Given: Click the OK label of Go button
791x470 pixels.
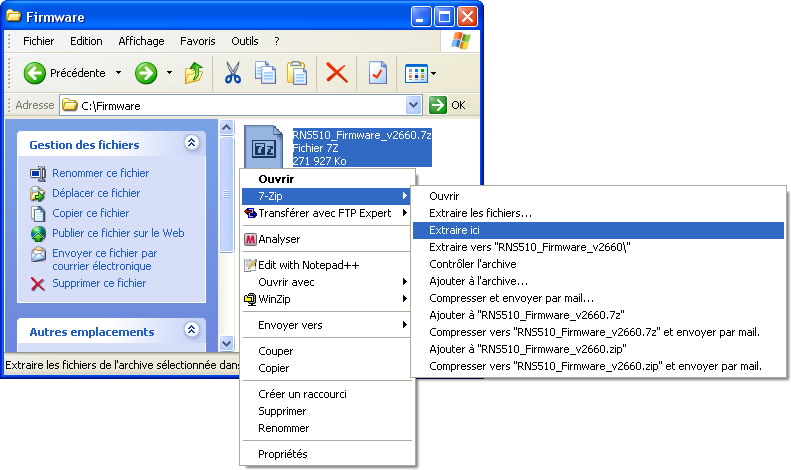Looking at the screenshot, I should tap(458, 105).
